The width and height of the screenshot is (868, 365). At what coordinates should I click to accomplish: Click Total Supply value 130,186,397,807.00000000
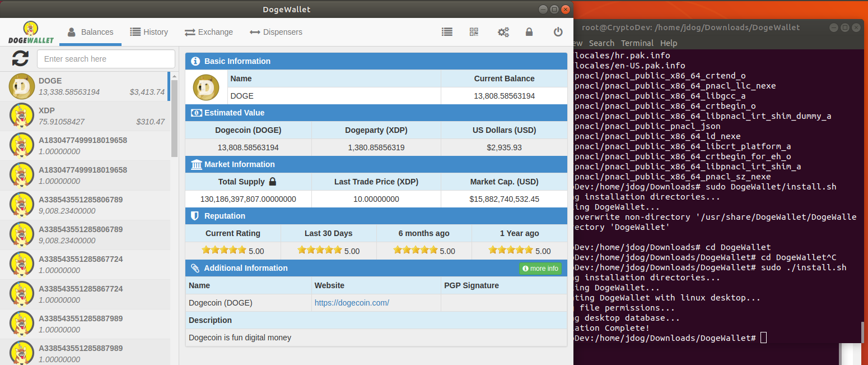coord(248,199)
